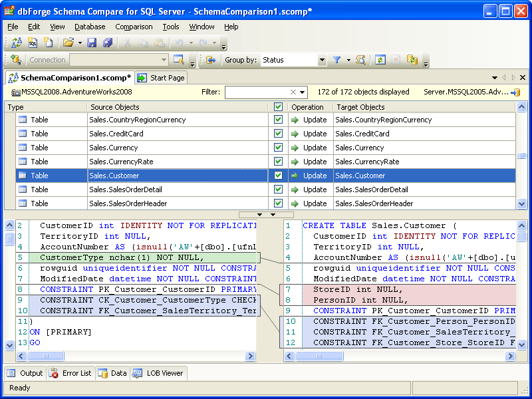Switch to the Start Page tab
Viewport: 532px width, 399px height.
point(161,77)
